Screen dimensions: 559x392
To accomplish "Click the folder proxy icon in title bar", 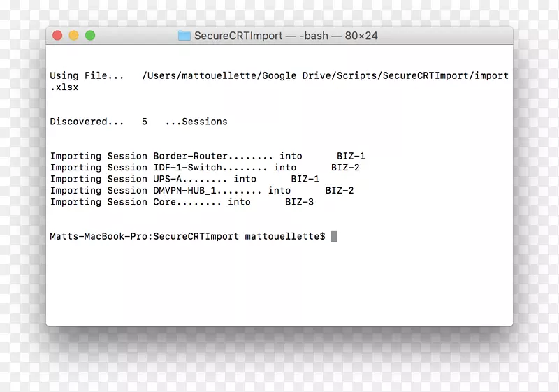I will pos(184,36).
